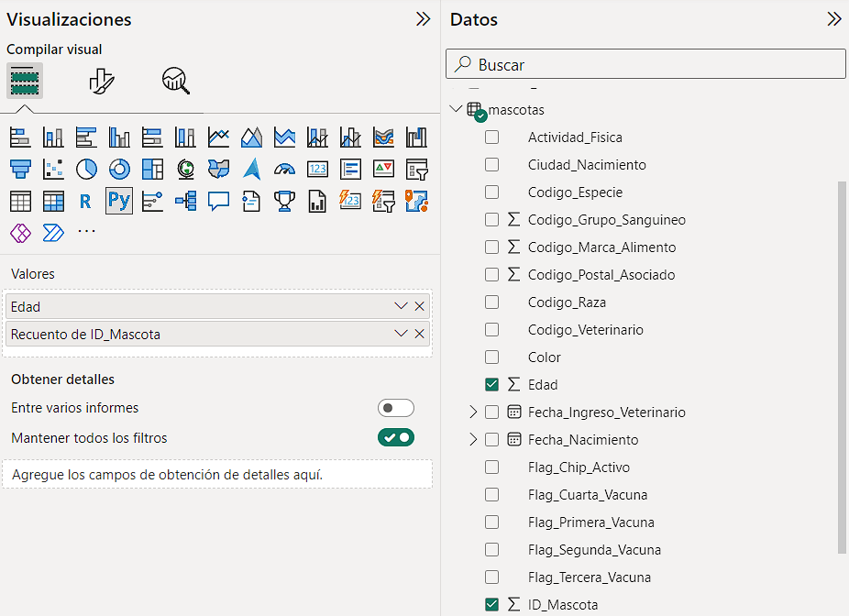The width and height of the screenshot is (849, 616).
Task: Insert the Q&A speech bubble visual
Action: click(x=219, y=202)
